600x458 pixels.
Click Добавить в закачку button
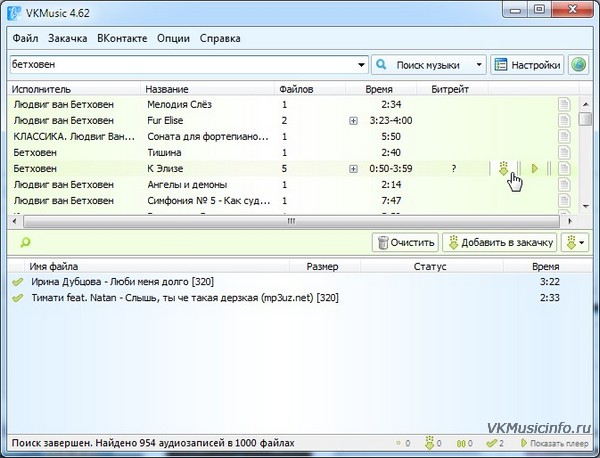coord(500,242)
